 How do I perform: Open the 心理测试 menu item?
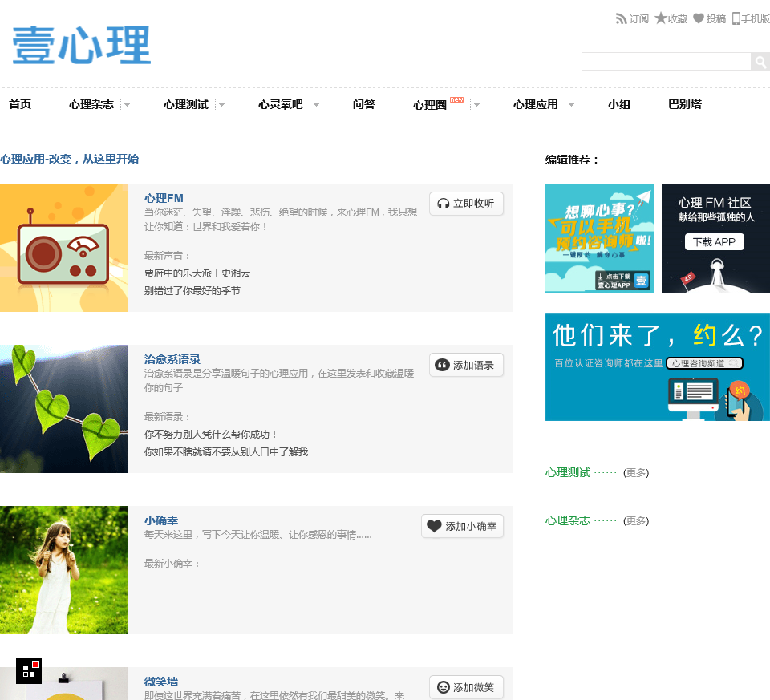(x=186, y=104)
